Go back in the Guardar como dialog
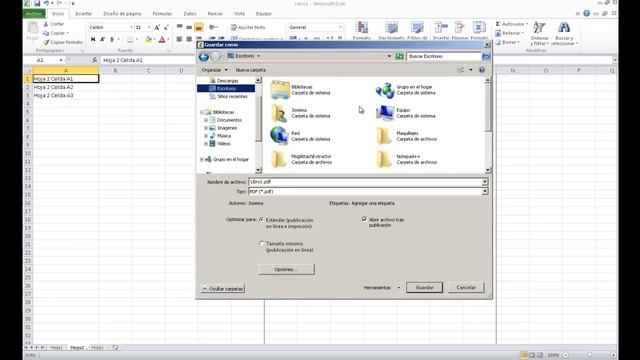Viewport: 640px width, 360px height. coord(203,57)
